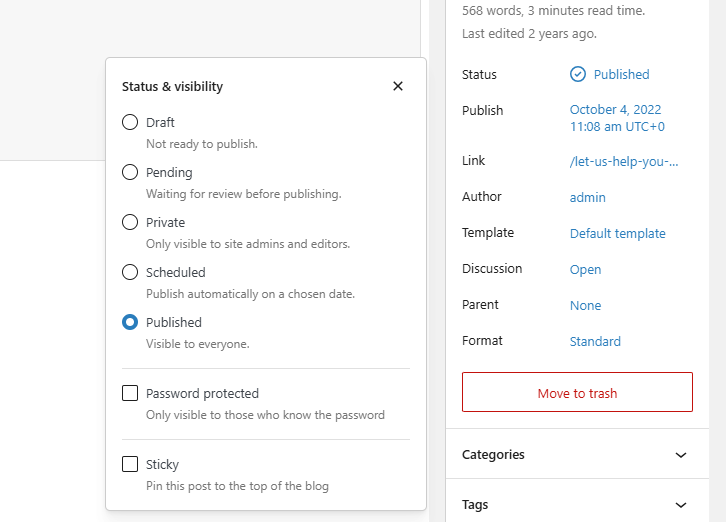
Task: Select the Pending status option
Action: click(x=130, y=172)
